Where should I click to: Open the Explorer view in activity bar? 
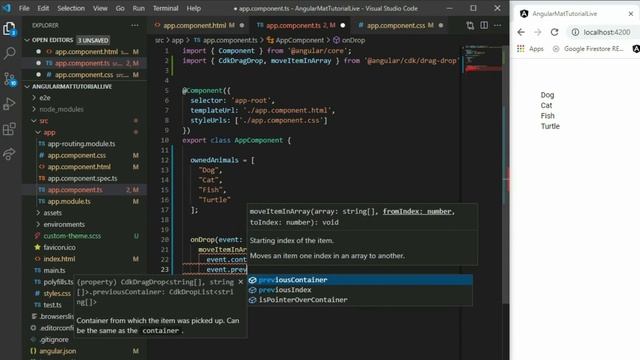click(x=9, y=29)
